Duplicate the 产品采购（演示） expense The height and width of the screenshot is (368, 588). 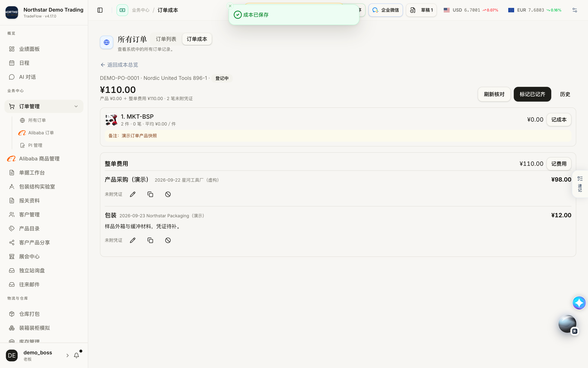point(150,194)
